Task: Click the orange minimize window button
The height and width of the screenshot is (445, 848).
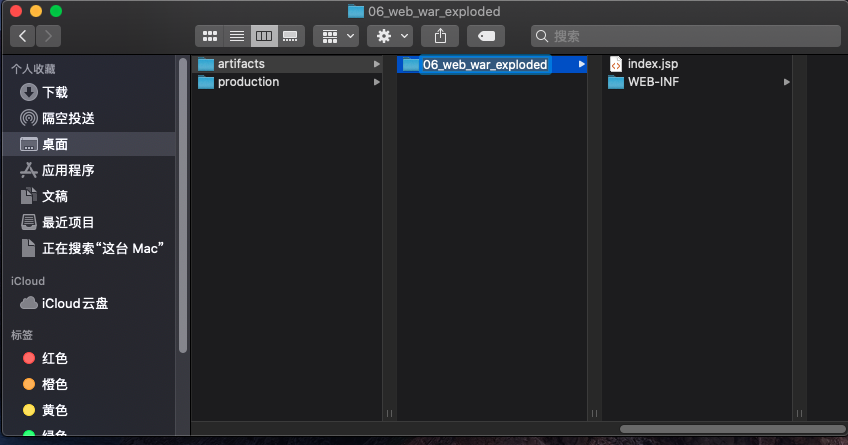Action: pos(36,11)
